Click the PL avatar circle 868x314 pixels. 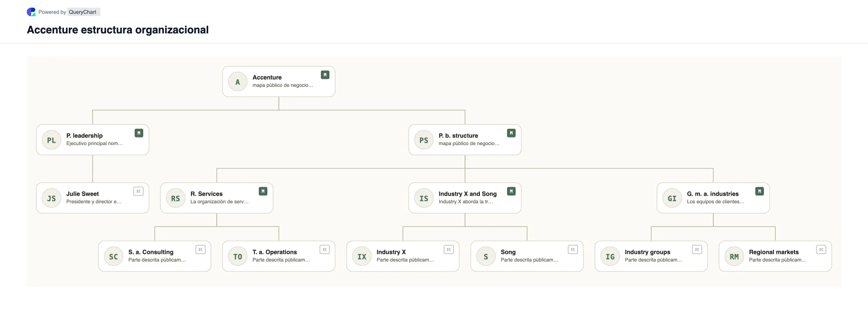click(x=52, y=140)
